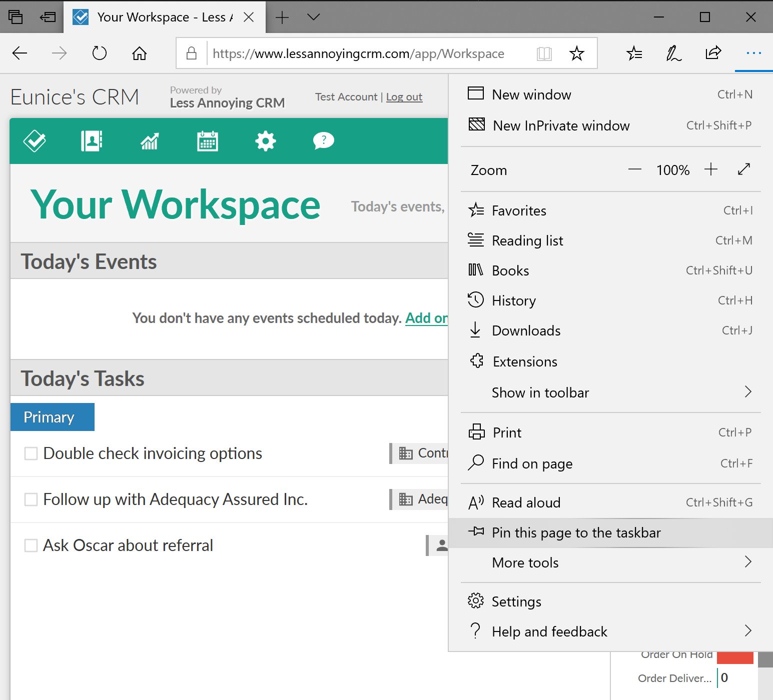Open History from the menu
773x700 pixels.
tap(610, 300)
